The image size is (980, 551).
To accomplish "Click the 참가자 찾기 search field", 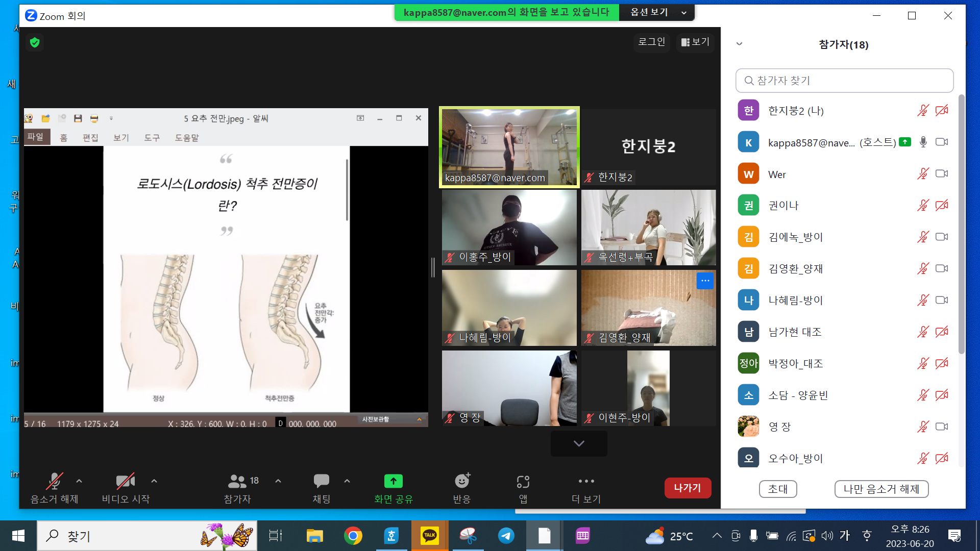I will click(844, 81).
